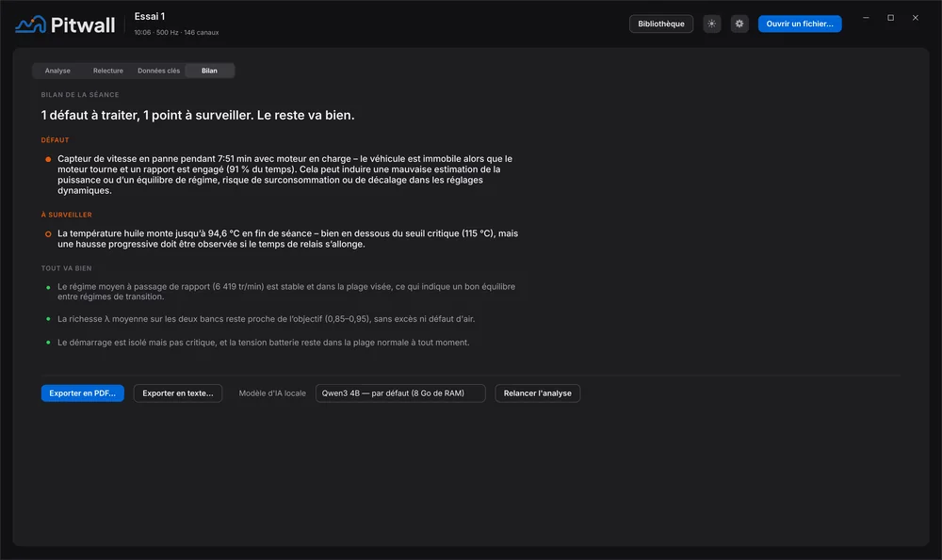Viewport: 942px width, 560px height.
Task: Close the Pitwall window
Action: [916, 18]
